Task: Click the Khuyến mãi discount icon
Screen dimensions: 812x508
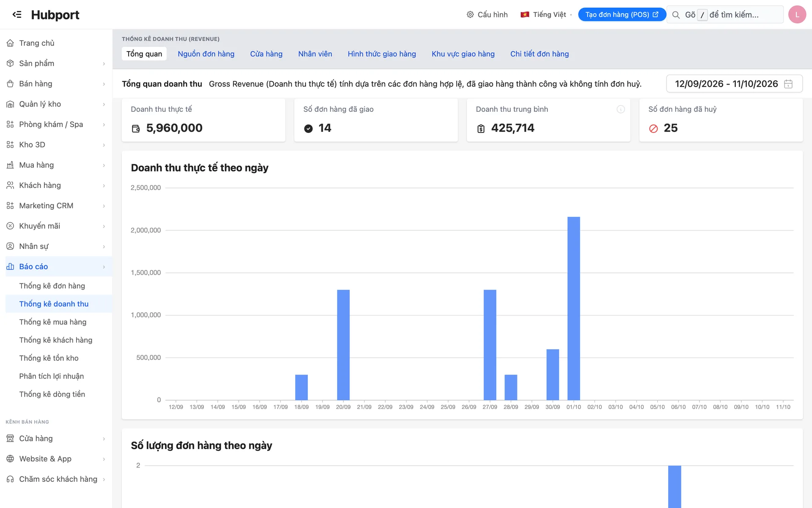Action: pos(10,226)
